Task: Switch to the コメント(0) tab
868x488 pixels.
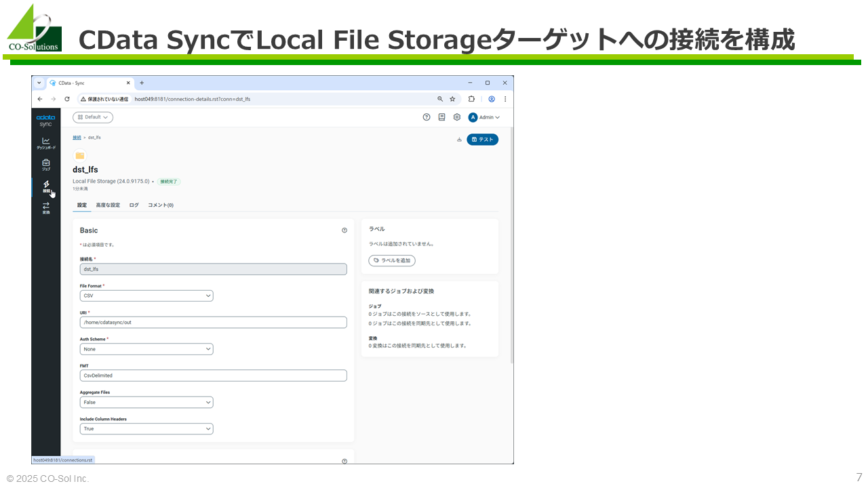Action: (x=161, y=205)
